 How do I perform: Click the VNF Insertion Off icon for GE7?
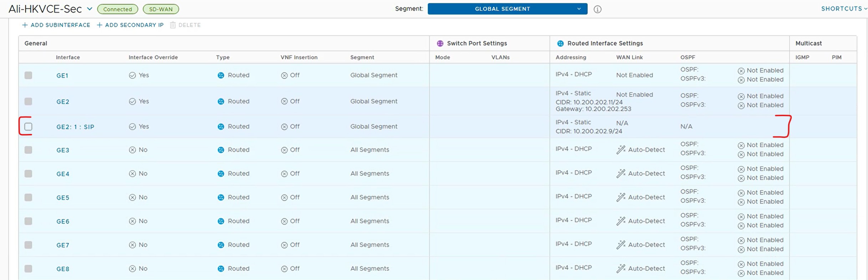click(x=284, y=245)
